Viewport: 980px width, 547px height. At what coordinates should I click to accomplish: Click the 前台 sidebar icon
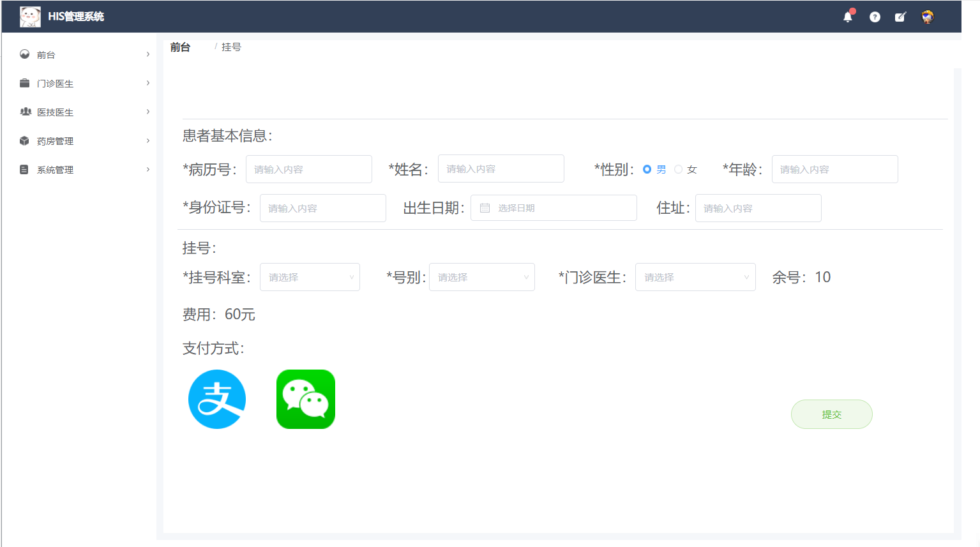(24, 54)
